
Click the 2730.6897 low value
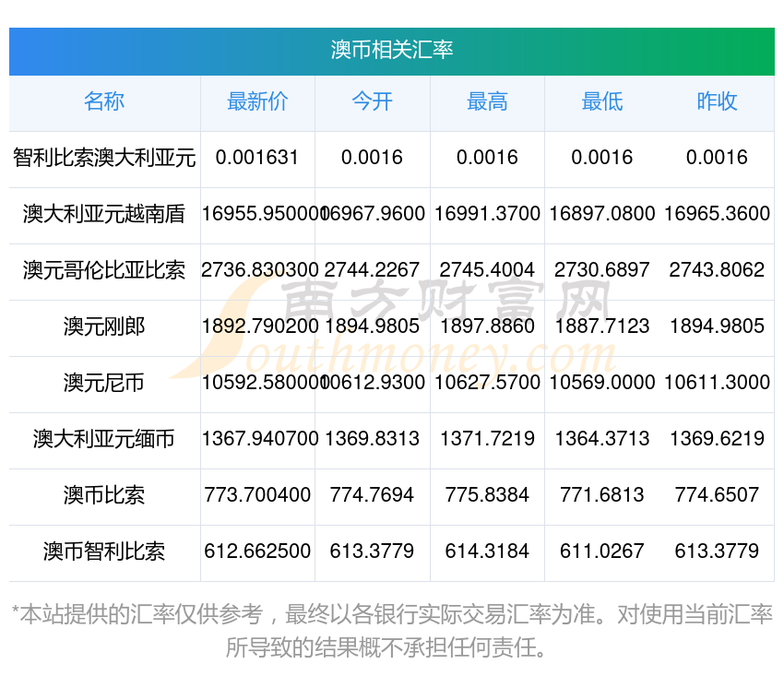pos(602,270)
